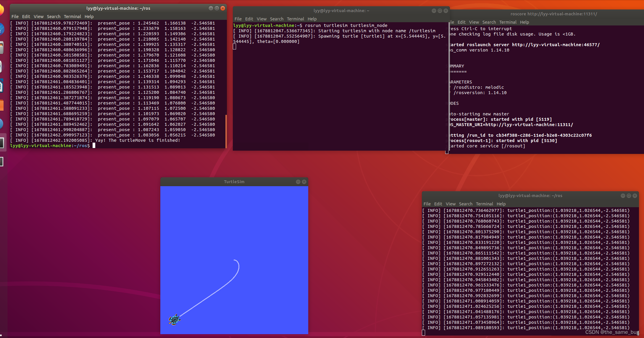Click the TurtleSim window title bar
The width and height of the screenshot is (644, 338).
point(234,182)
